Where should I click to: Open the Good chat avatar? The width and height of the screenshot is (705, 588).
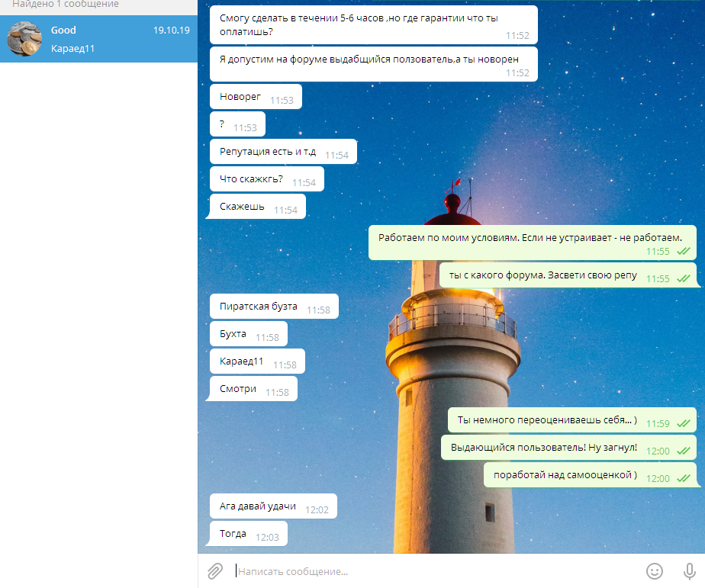point(24,39)
